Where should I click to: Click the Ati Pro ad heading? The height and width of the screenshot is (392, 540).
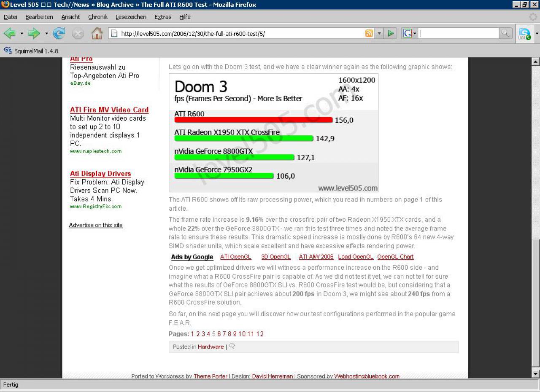[81, 59]
